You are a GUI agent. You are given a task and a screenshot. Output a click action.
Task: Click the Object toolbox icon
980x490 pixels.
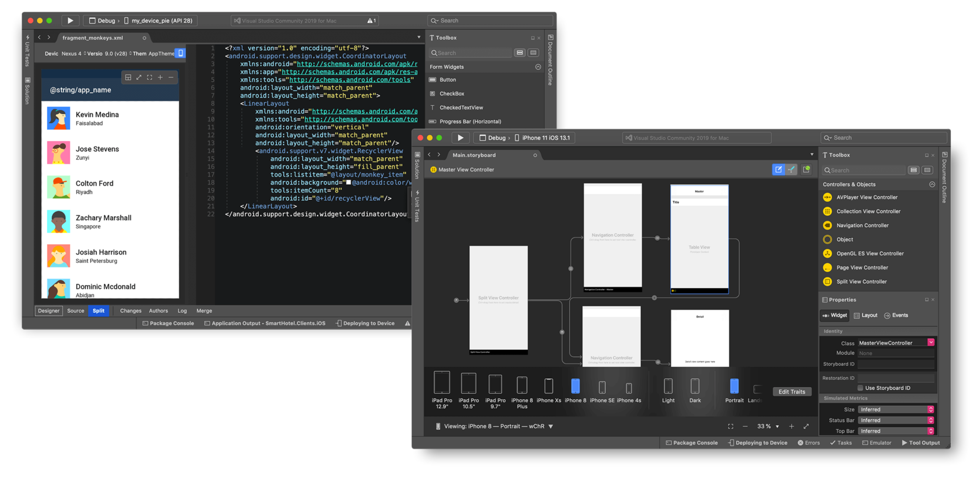827,240
